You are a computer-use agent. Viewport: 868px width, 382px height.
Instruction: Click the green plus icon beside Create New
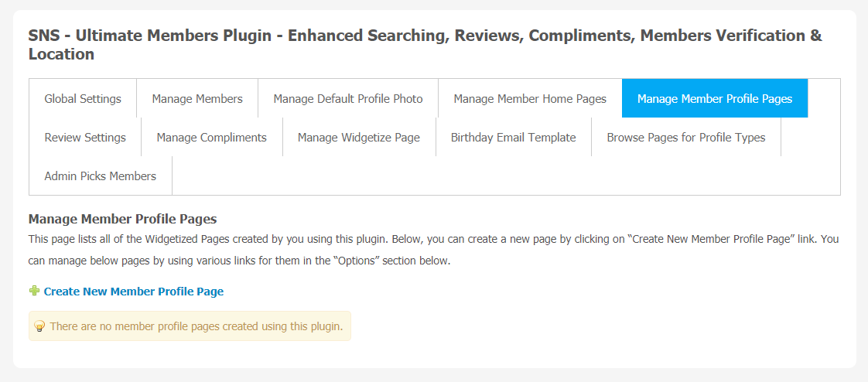34,291
